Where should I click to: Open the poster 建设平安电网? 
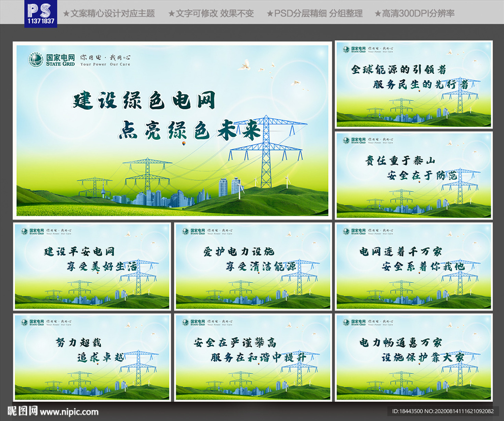point(92,266)
